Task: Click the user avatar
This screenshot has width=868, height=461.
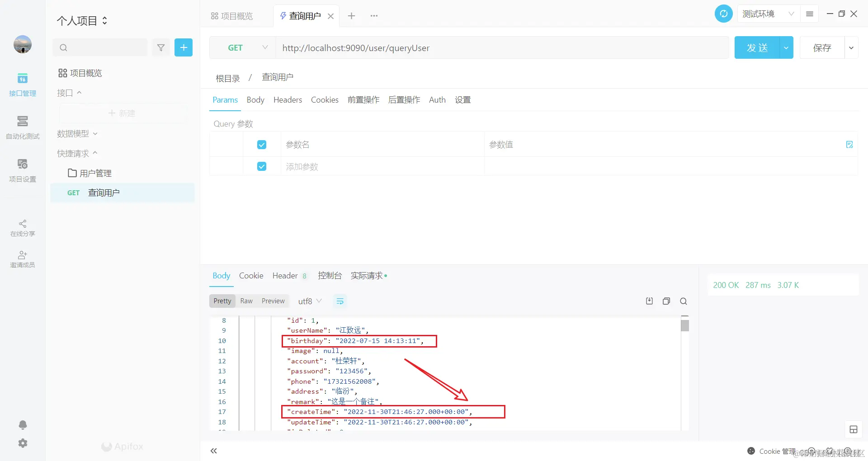Action: tap(23, 44)
